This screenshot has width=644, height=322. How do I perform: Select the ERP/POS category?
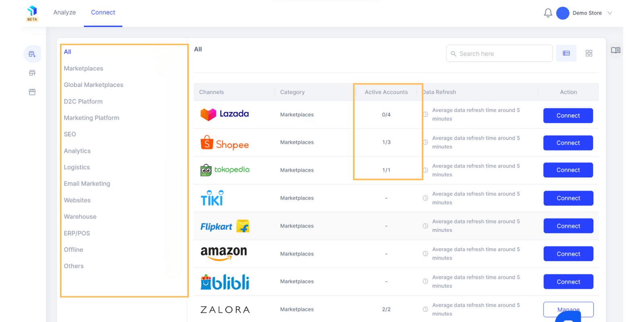tap(77, 233)
